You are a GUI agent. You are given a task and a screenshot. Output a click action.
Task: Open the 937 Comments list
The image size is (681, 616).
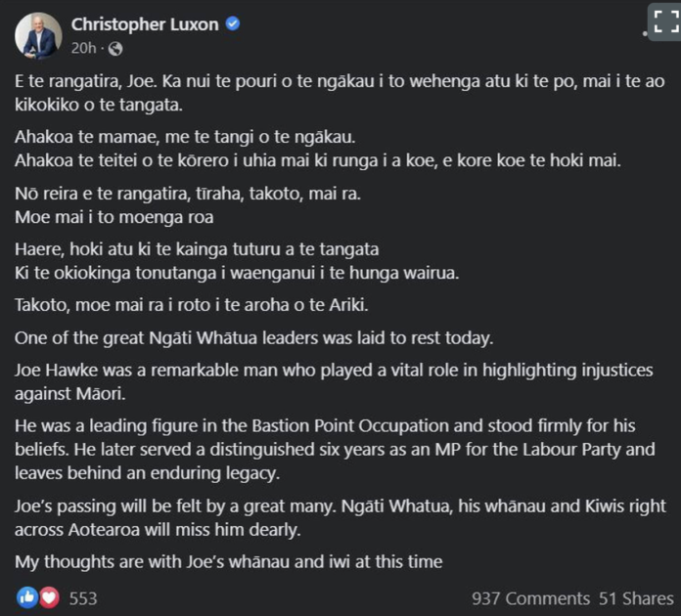(530, 597)
